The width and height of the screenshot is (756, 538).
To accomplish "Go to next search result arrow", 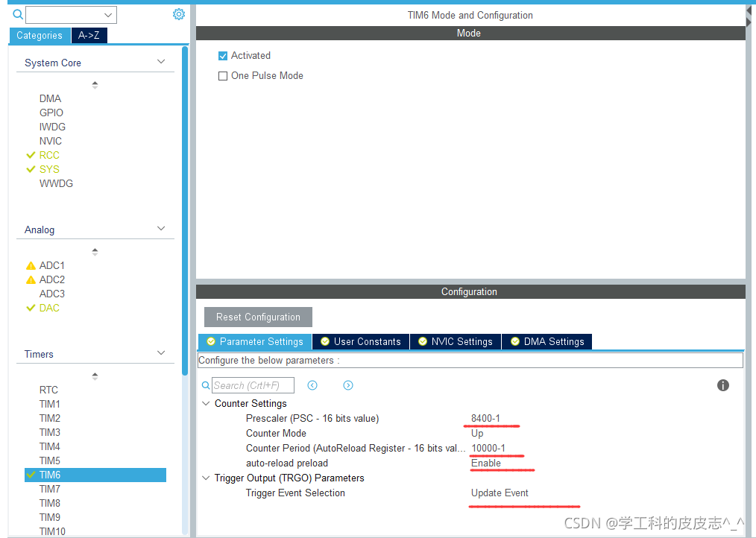I will click(348, 385).
